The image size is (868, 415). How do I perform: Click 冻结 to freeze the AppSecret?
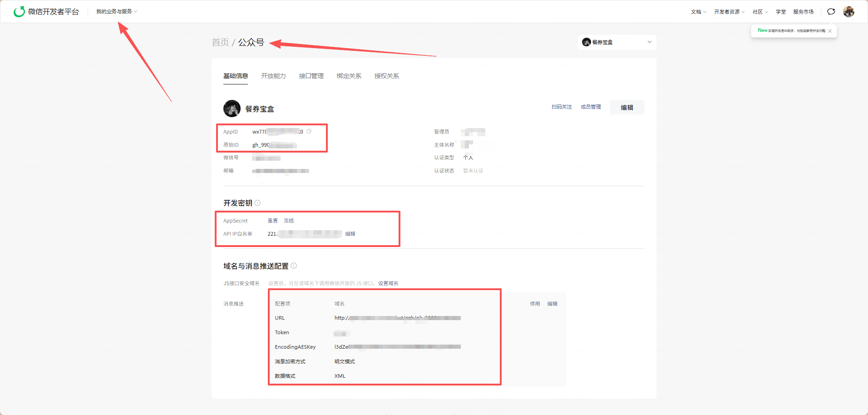coord(289,221)
